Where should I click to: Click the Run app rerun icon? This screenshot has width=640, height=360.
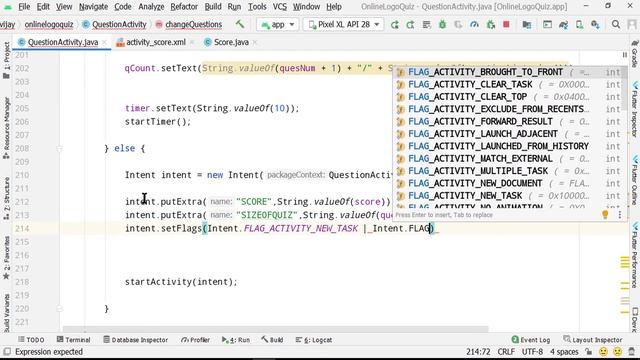[394, 25]
